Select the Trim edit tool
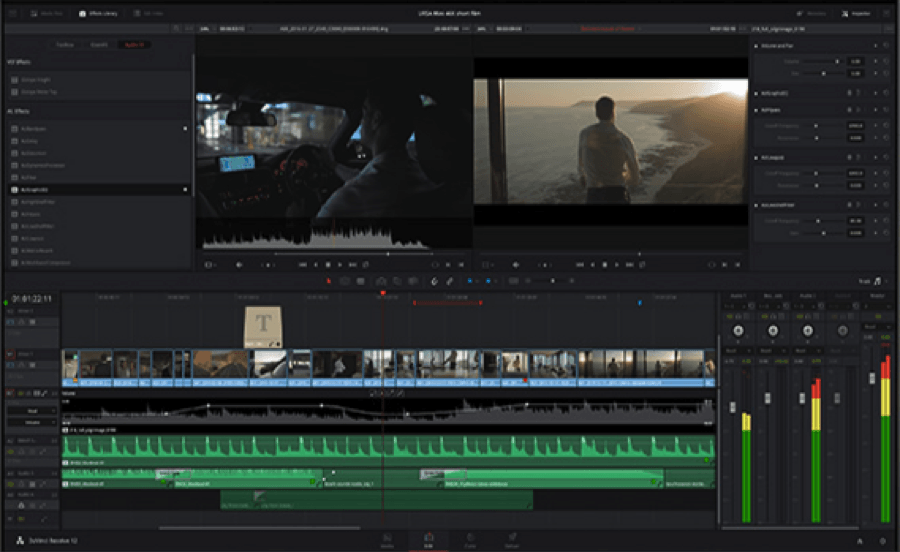Image resolution: width=900 pixels, height=552 pixels. [x=344, y=281]
